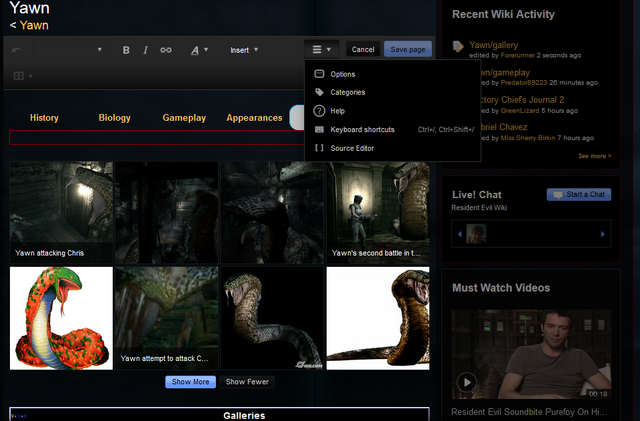Viewport: 640px width, 421px height.
Task: Open the snake render on black background
Action: [272, 319]
